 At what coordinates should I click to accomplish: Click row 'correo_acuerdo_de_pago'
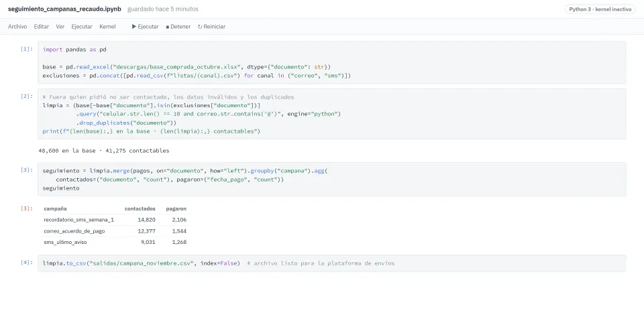click(x=114, y=231)
